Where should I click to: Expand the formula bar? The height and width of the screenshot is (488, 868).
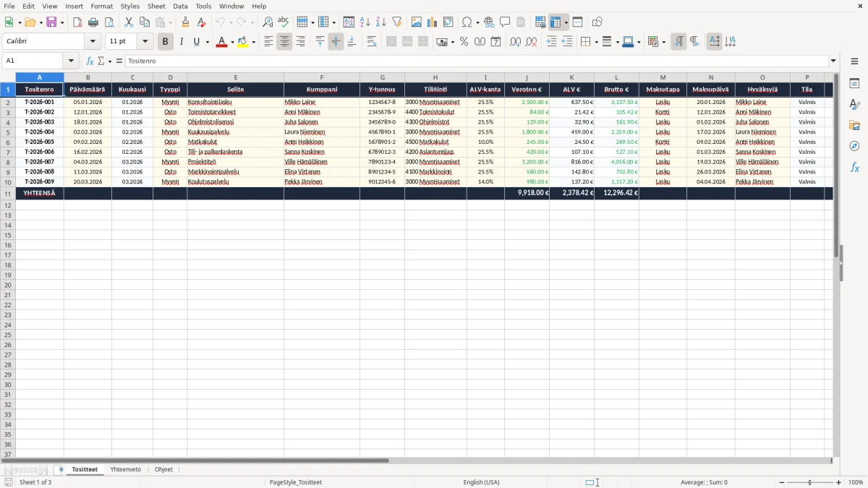pyautogui.click(x=833, y=61)
